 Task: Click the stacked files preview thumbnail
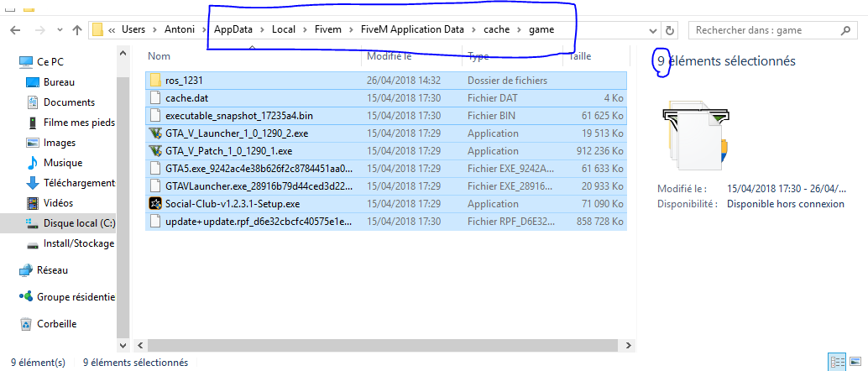coord(696,134)
